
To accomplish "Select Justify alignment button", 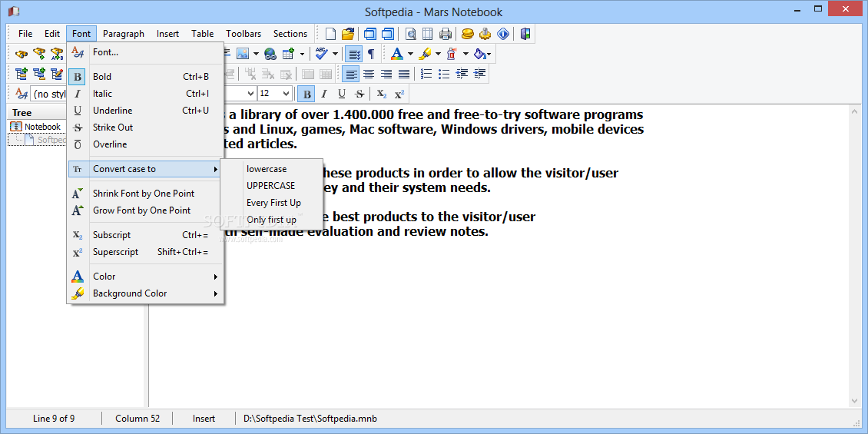I will (x=404, y=74).
